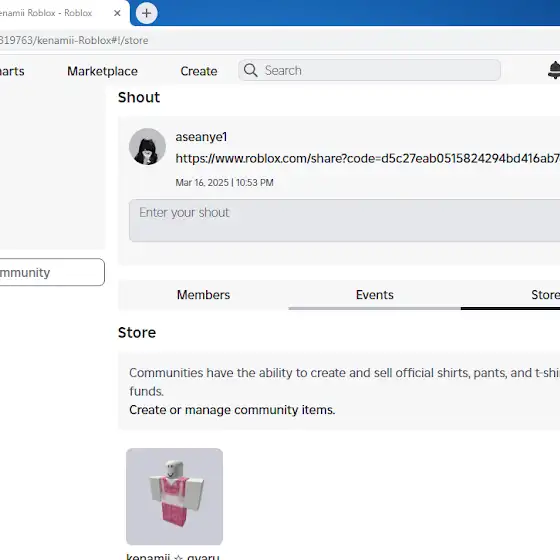Image resolution: width=560 pixels, height=560 pixels.
Task: Follow the roblox.com share code link
Action: [x=368, y=158]
